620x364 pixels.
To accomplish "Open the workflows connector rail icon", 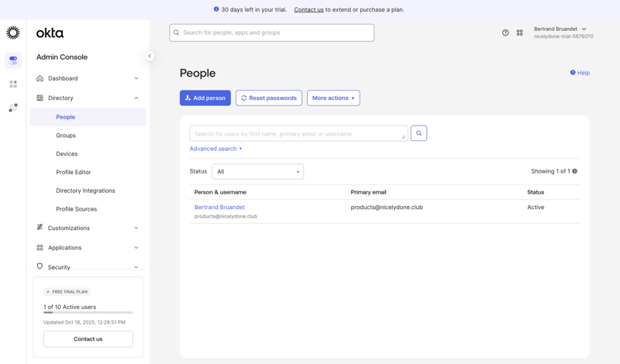I will tap(13, 108).
